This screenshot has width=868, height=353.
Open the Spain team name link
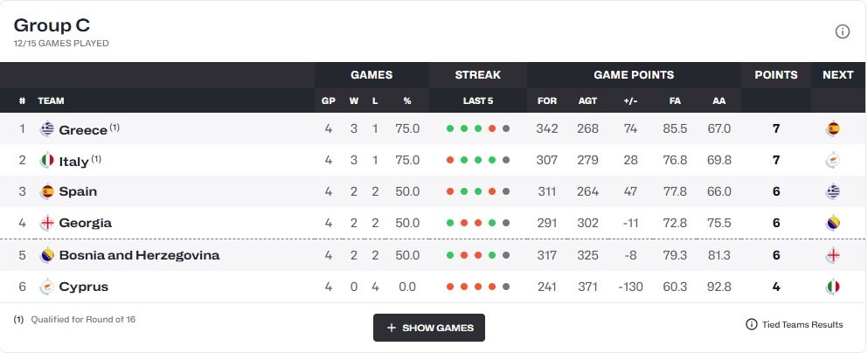tap(78, 192)
